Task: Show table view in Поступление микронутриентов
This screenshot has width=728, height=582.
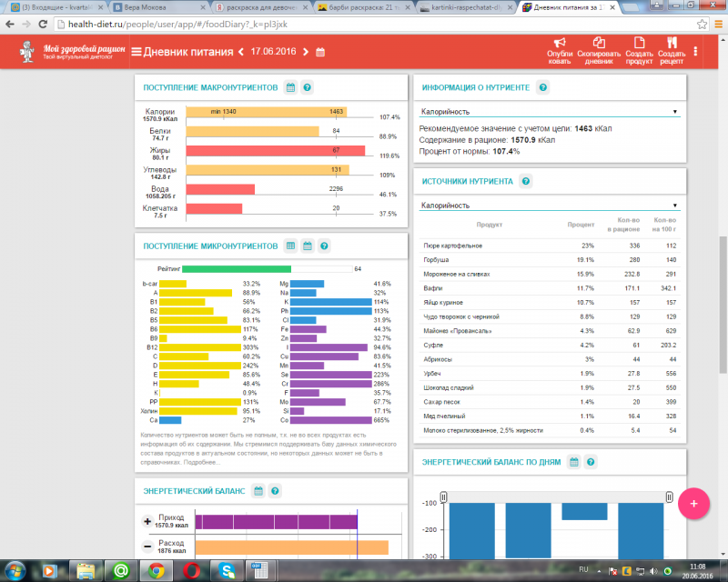Action: click(290, 246)
